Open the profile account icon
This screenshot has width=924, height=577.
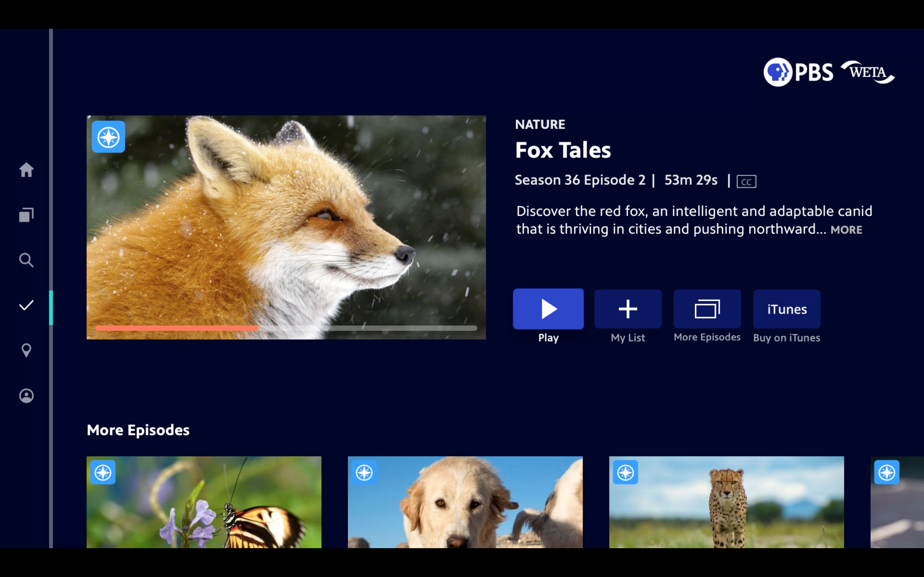click(x=26, y=395)
